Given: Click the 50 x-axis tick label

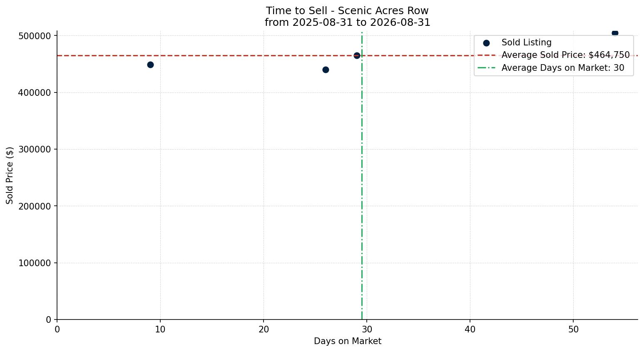Looking at the screenshot, I should [573, 330].
